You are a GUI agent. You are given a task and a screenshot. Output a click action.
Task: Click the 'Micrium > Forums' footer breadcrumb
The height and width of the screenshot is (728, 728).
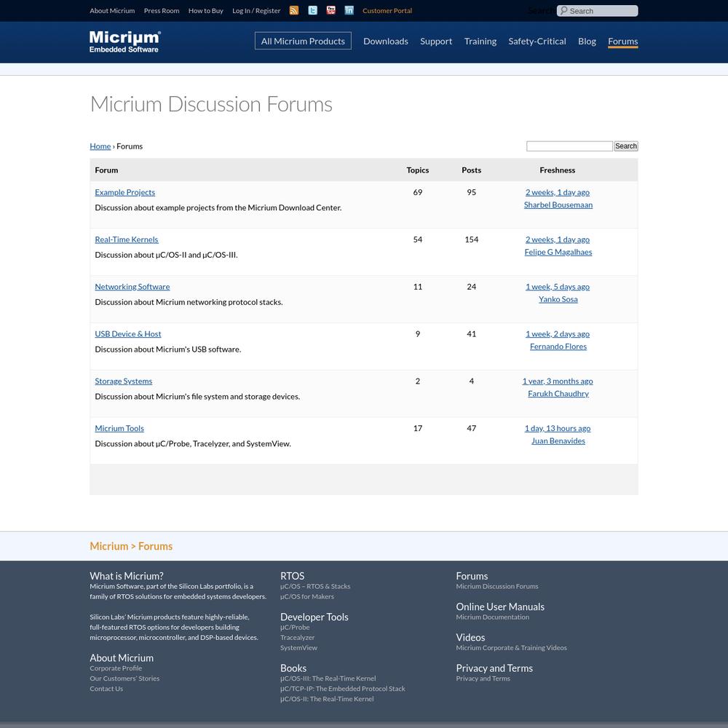131,546
